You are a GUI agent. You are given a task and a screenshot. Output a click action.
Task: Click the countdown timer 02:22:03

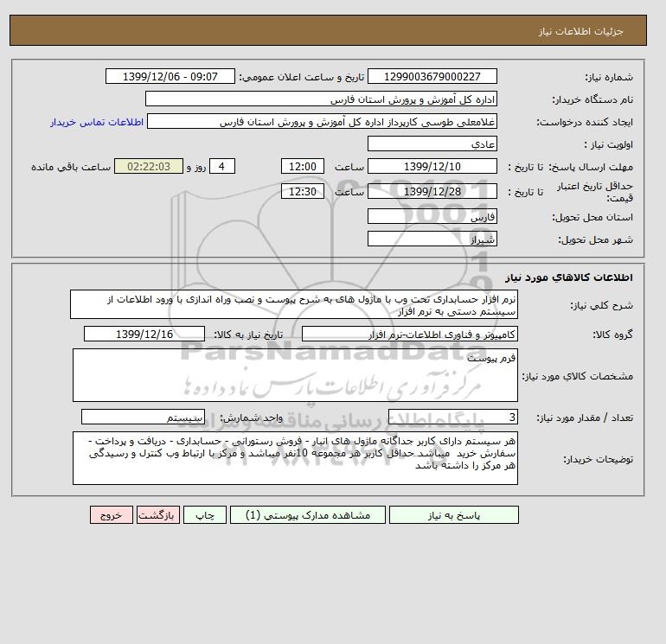(149, 167)
